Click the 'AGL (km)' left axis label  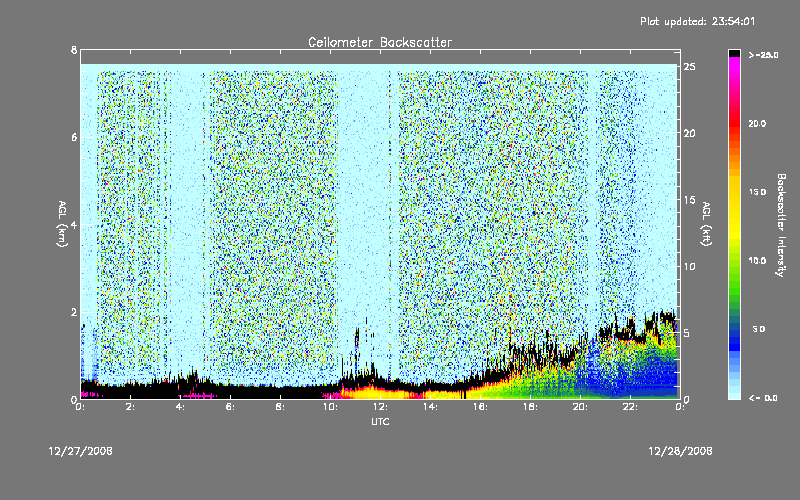click(x=62, y=224)
